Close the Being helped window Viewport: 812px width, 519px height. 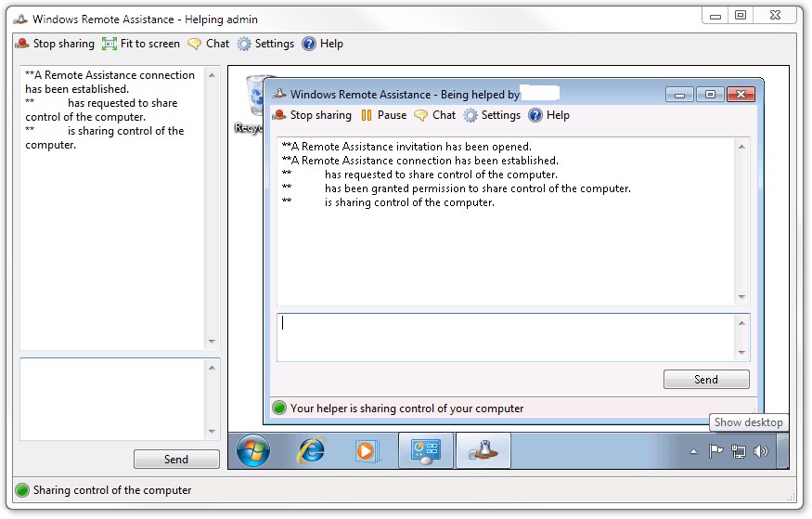pos(741,95)
